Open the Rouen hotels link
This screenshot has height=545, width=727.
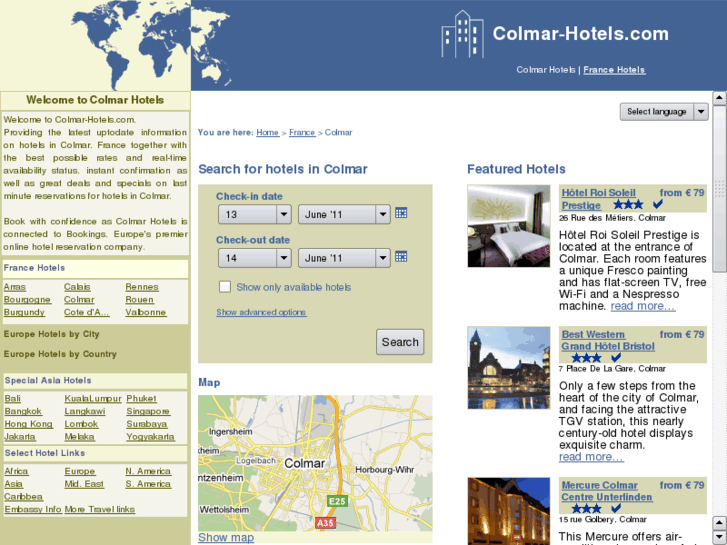click(x=139, y=300)
